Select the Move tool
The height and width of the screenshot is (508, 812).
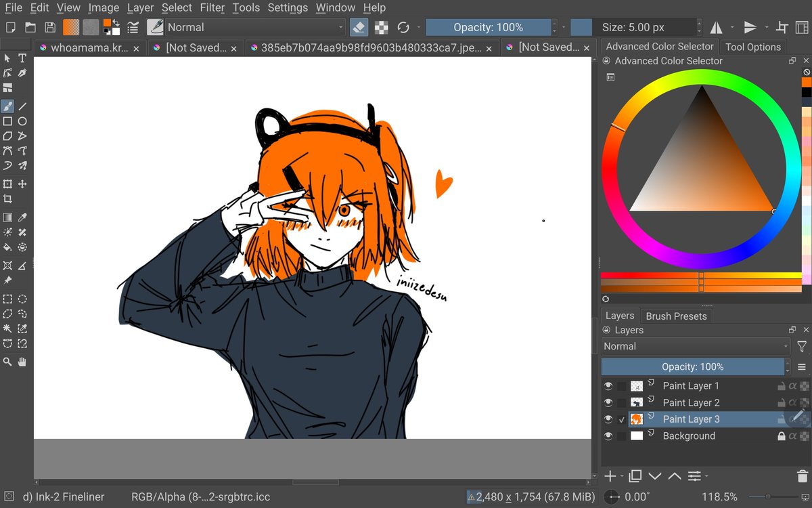(x=22, y=184)
